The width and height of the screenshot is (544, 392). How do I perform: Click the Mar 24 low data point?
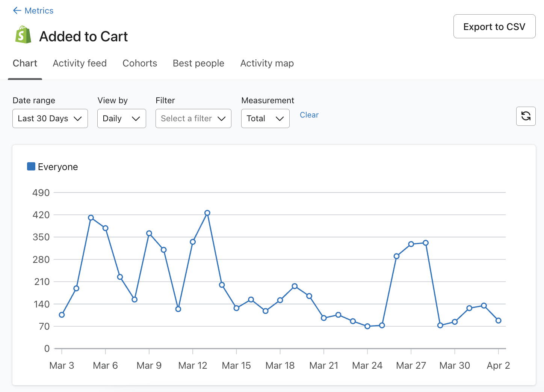367,326
